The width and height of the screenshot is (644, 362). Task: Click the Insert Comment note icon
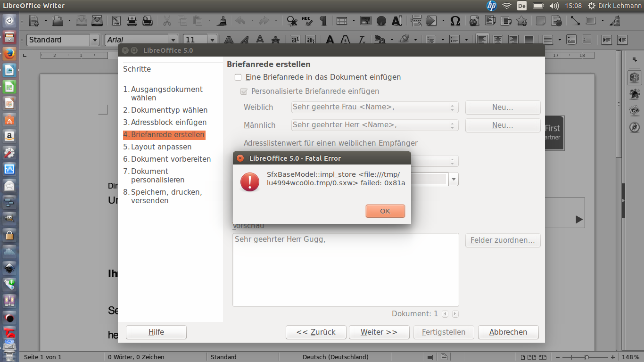(541, 21)
